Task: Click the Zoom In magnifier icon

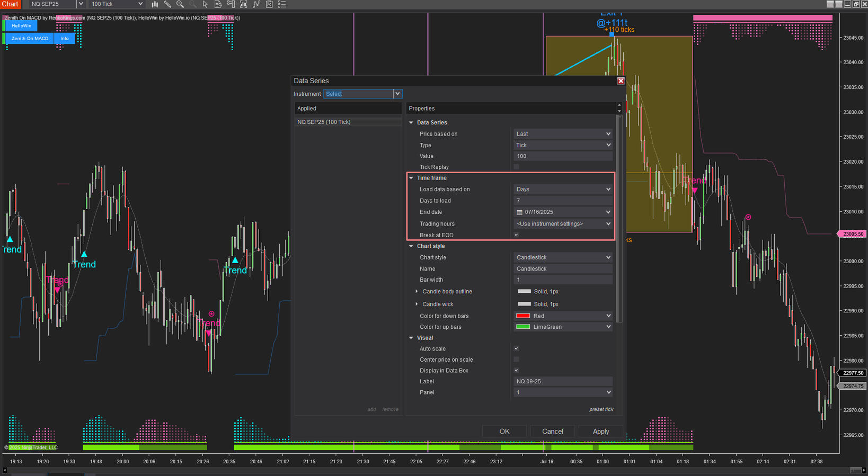Action: tap(180, 4)
